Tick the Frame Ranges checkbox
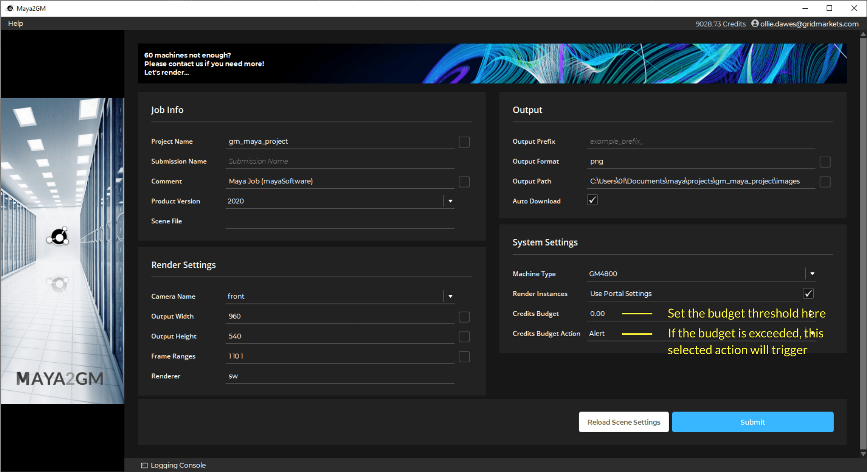 pyautogui.click(x=464, y=357)
